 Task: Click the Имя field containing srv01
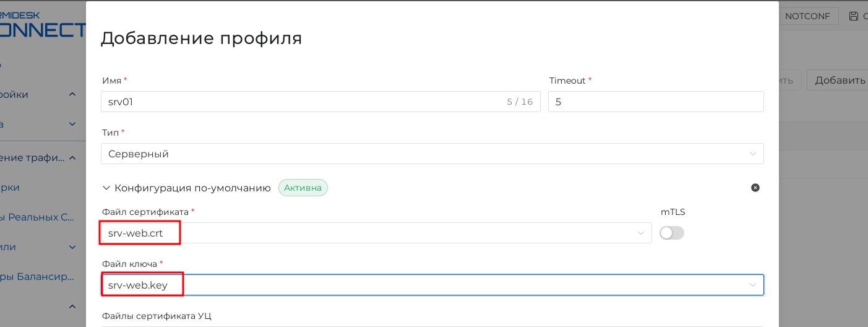pyautogui.click(x=303, y=102)
